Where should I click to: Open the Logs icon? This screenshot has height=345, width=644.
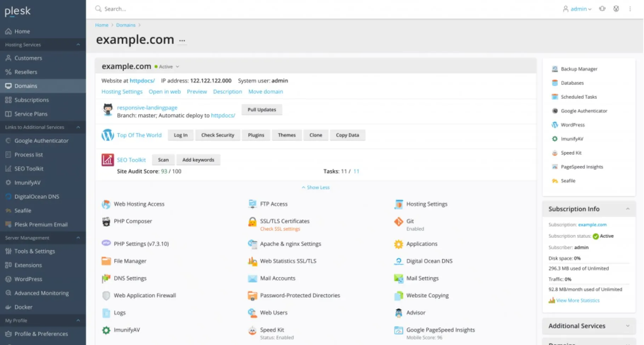[x=106, y=313]
